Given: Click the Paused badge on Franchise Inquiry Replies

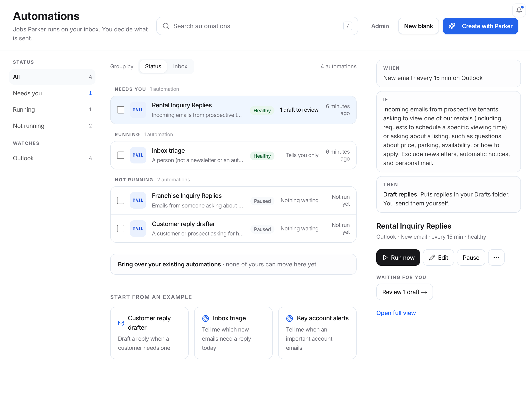Looking at the screenshot, I should pos(262,201).
